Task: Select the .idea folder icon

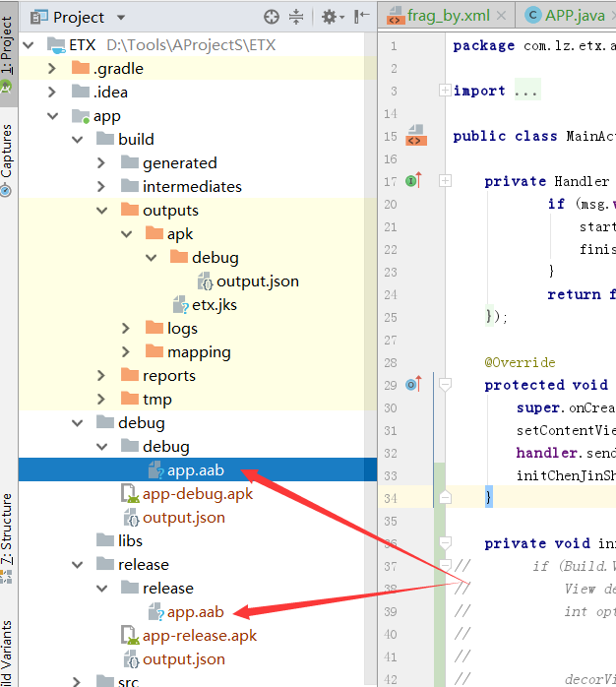Action: 81,92
